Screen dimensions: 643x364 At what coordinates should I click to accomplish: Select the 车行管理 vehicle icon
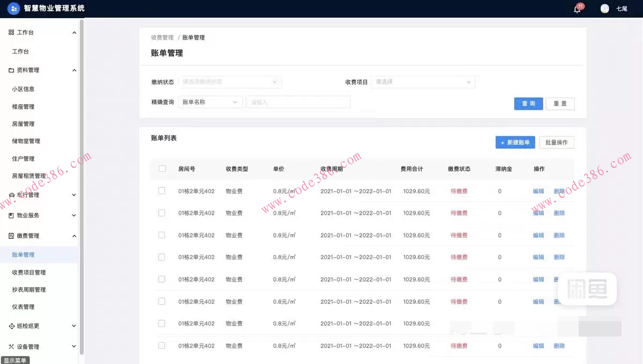(x=12, y=195)
